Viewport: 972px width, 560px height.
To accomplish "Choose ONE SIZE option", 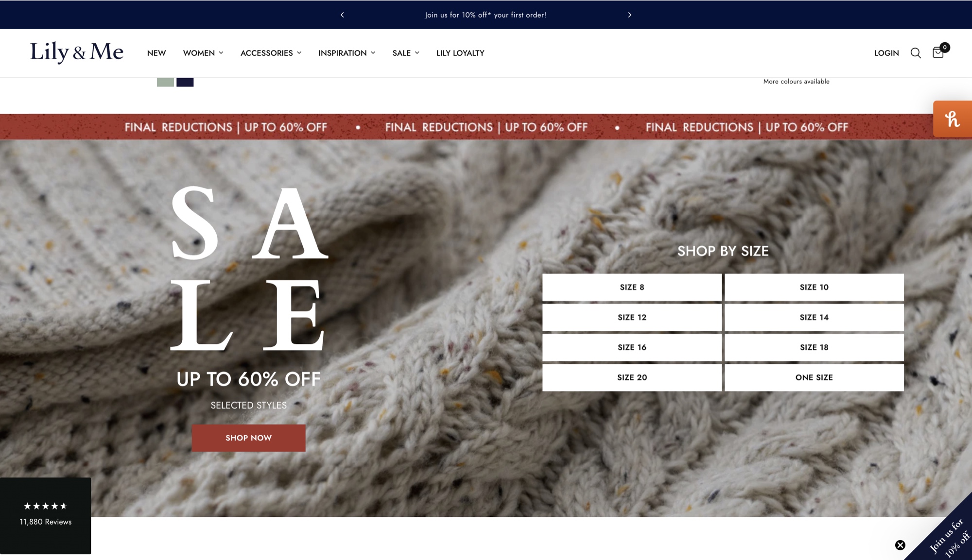I will click(x=814, y=377).
